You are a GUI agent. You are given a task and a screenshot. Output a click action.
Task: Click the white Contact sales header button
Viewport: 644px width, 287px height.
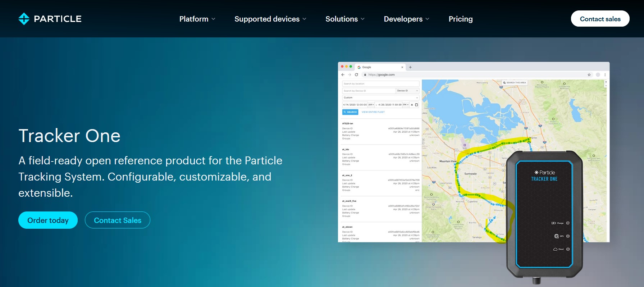point(600,19)
